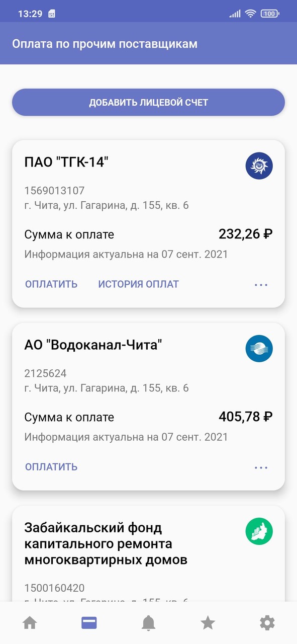Screen dimensions: 297x644
Task: Tap ОПЛАТИТЬ on the ТГК-14 card
Action: 51,284
